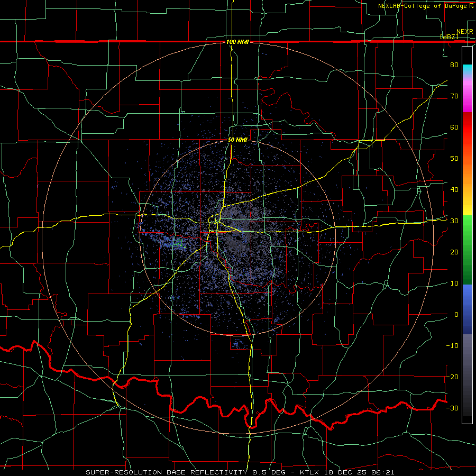
Task: Click the NEXR label near the legend
Action: coord(464,32)
